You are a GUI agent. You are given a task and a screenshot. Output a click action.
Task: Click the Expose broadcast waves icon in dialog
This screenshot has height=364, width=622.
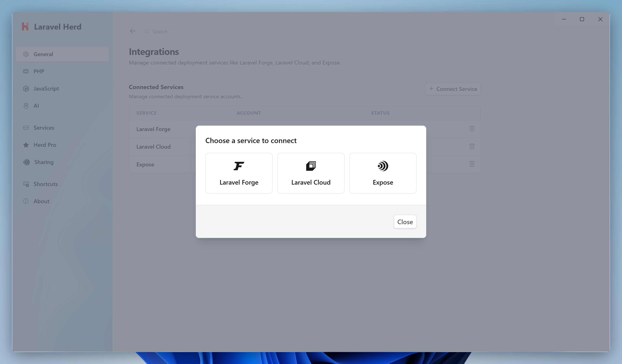click(383, 166)
